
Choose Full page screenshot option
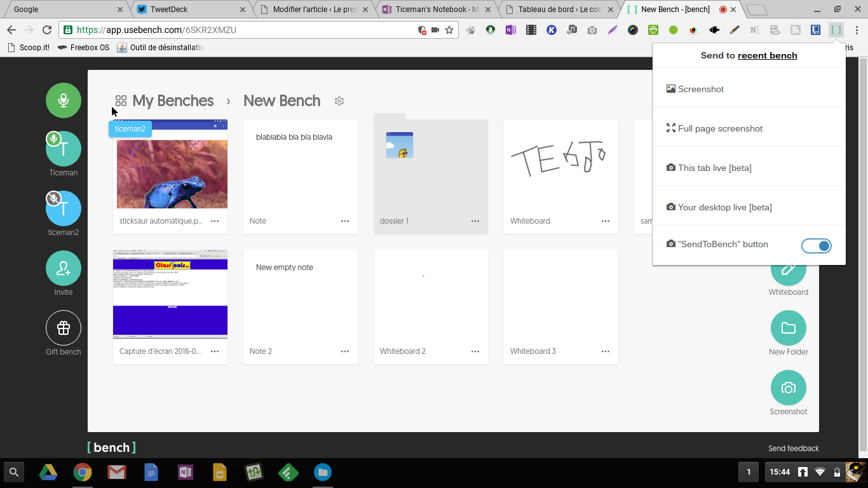[749, 128]
